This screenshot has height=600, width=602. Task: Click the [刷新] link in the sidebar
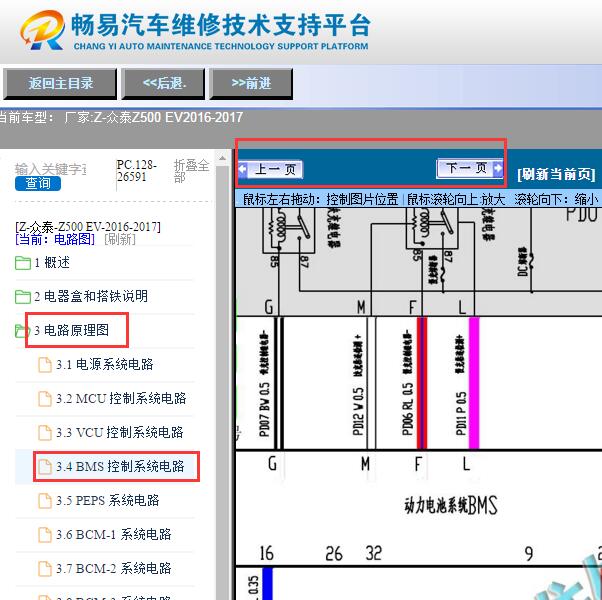pyautogui.click(x=120, y=239)
